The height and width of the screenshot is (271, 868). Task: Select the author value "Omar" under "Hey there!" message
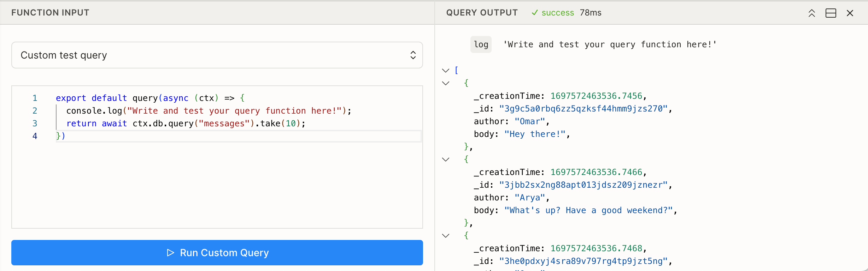[530, 121]
